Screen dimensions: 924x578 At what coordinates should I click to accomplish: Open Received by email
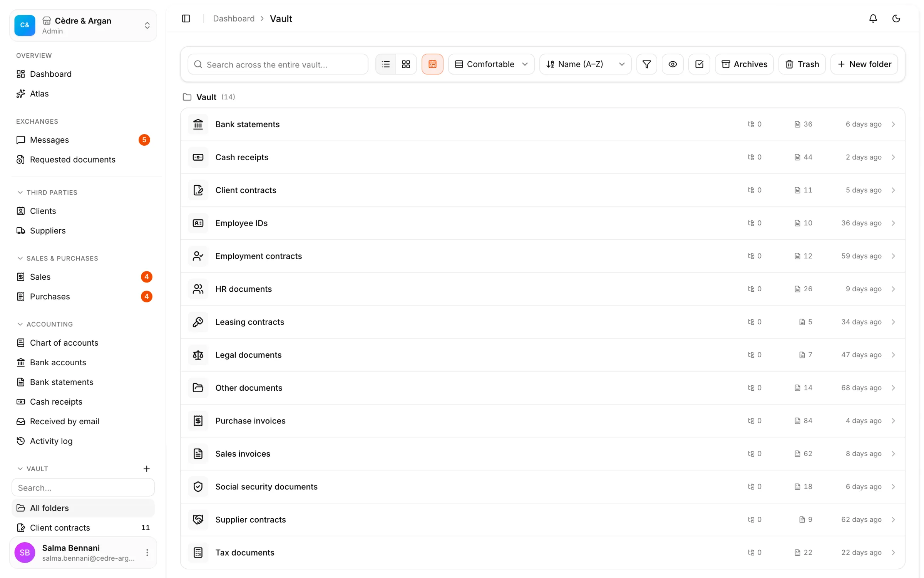(83, 421)
